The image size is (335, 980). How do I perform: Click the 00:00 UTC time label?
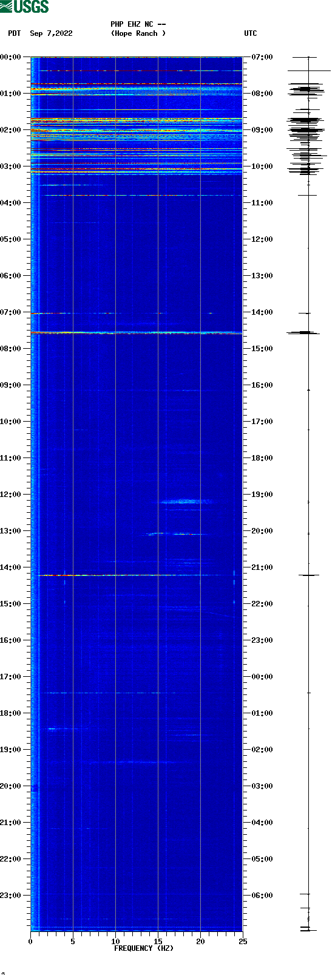(x=262, y=677)
